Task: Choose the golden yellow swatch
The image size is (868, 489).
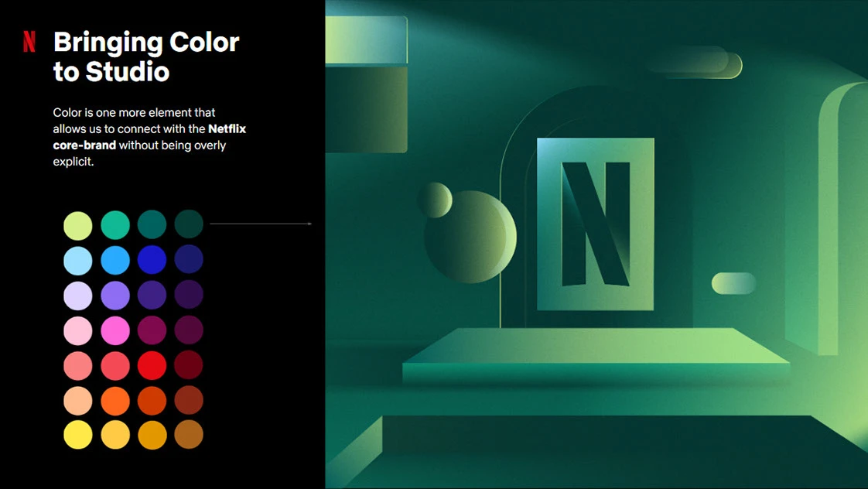Action: (x=115, y=435)
